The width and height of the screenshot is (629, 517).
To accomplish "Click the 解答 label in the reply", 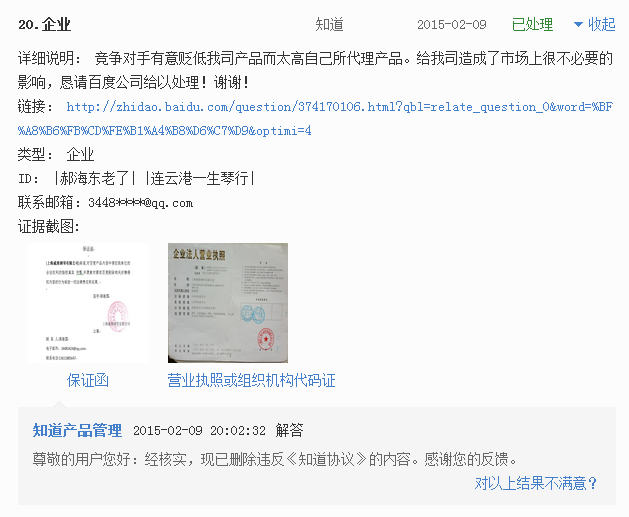I will 289,430.
